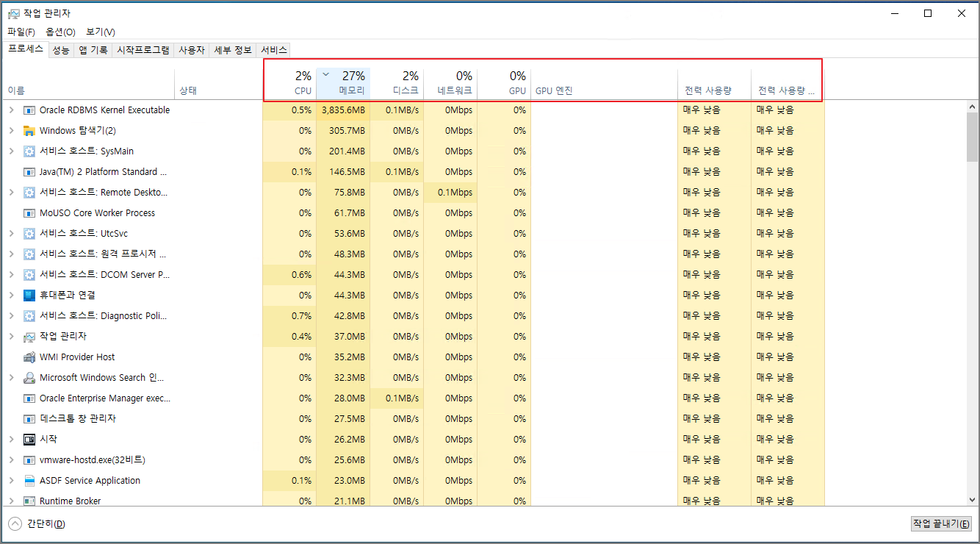980x544 pixels.
Task: Expand the ASDF Service Application group
Action: tap(11, 481)
